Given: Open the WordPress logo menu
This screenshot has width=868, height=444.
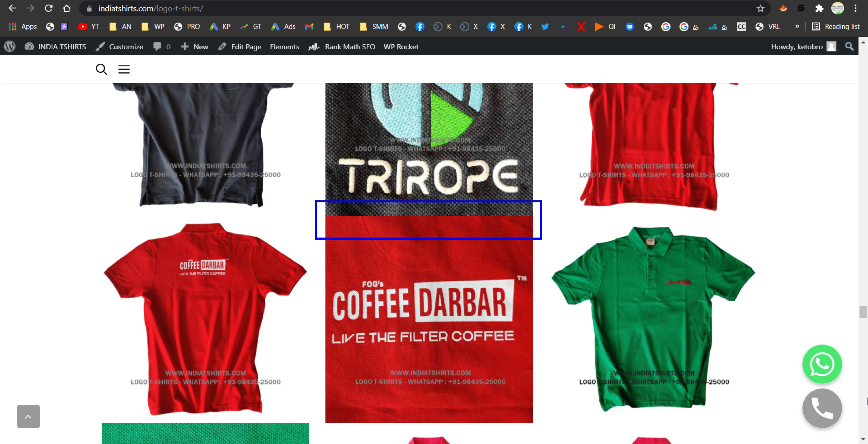Looking at the screenshot, I should pos(10,46).
